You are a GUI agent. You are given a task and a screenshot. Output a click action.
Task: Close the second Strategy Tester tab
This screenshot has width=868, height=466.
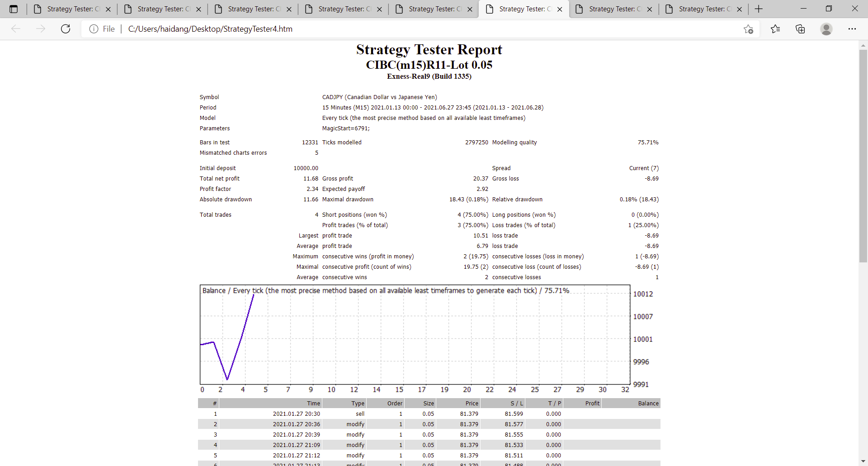coord(198,9)
